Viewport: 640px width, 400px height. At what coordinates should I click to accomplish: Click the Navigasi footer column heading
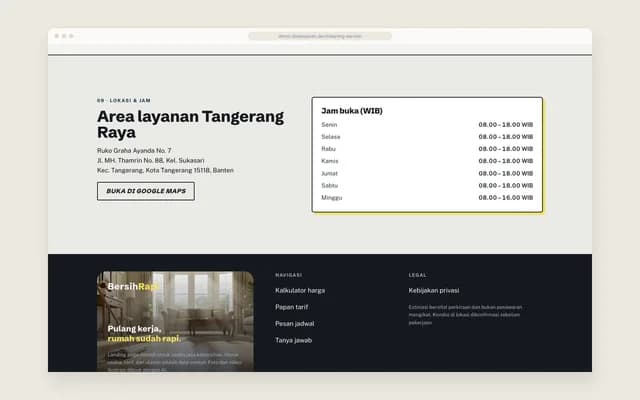coord(289,275)
